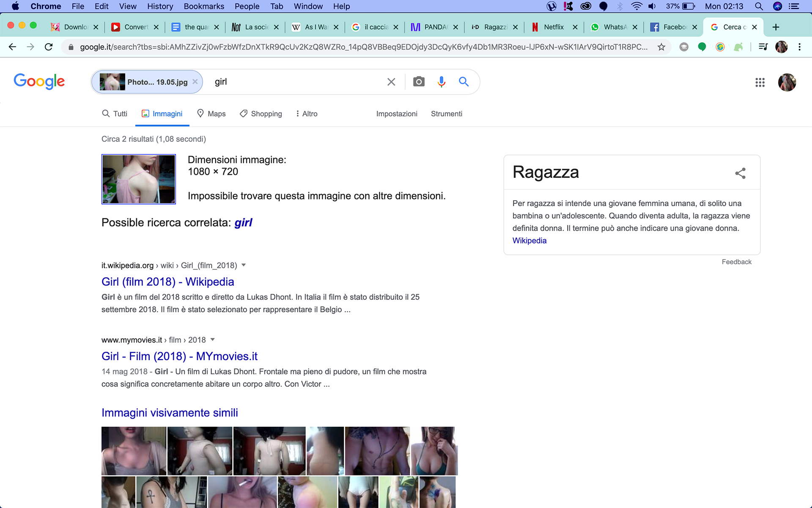Click the battery status in the menu bar
The width and height of the screenshot is (812, 508).
681,6
